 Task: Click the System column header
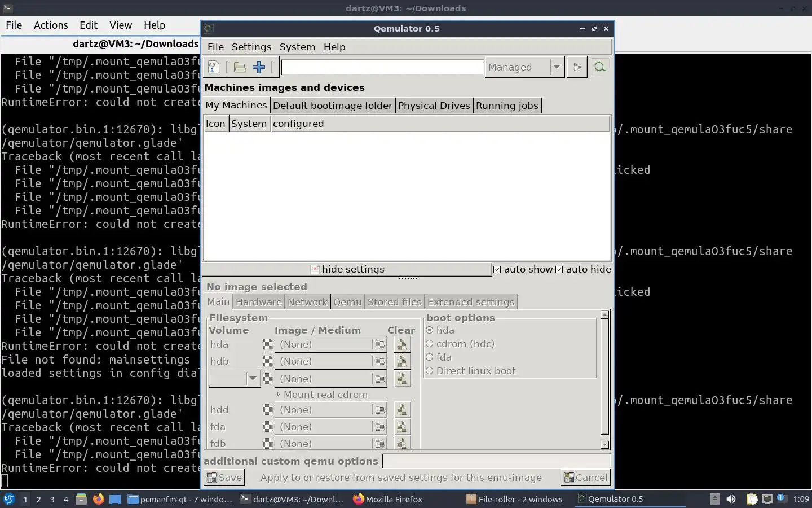click(249, 124)
